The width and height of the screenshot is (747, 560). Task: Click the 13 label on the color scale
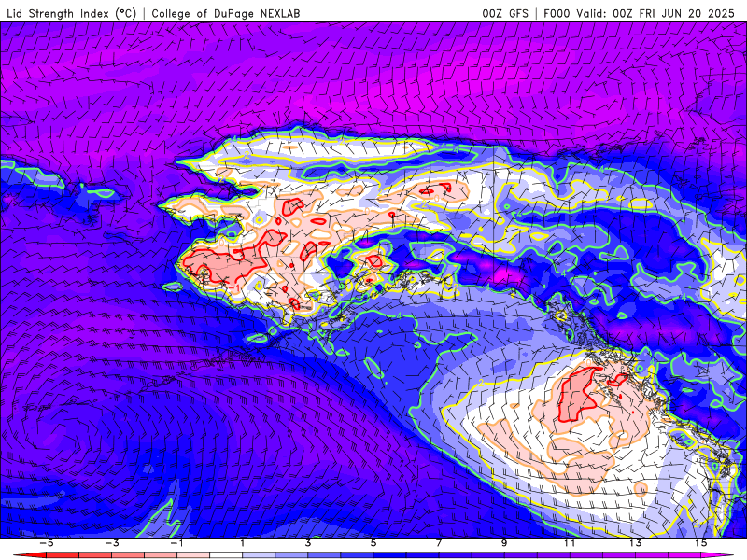point(636,543)
